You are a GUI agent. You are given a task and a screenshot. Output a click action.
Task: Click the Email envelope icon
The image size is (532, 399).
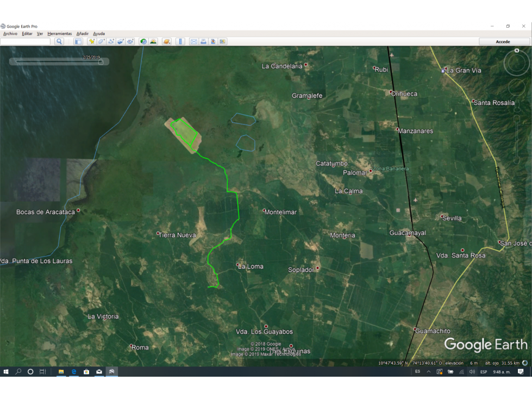pos(194,41)
